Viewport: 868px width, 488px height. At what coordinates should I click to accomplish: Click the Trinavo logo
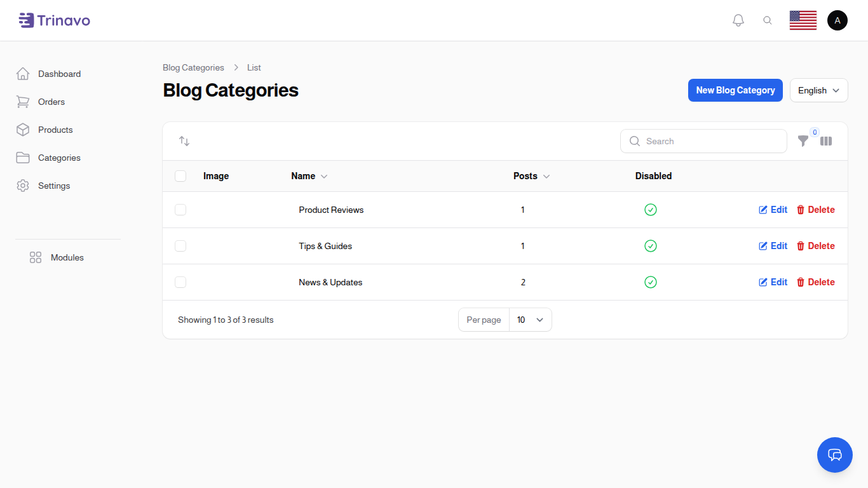(54, 20)
